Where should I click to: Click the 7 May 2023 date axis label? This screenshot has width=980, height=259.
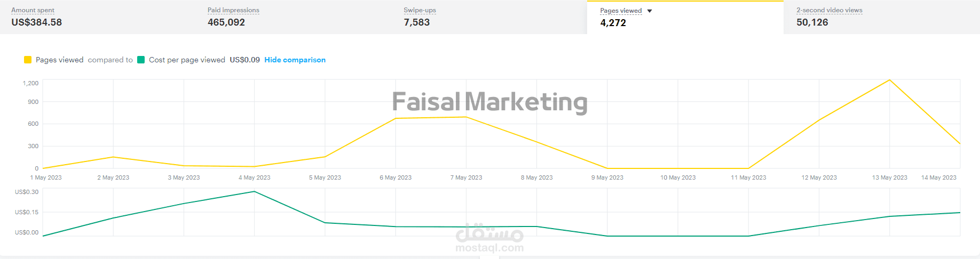[466, 177]
